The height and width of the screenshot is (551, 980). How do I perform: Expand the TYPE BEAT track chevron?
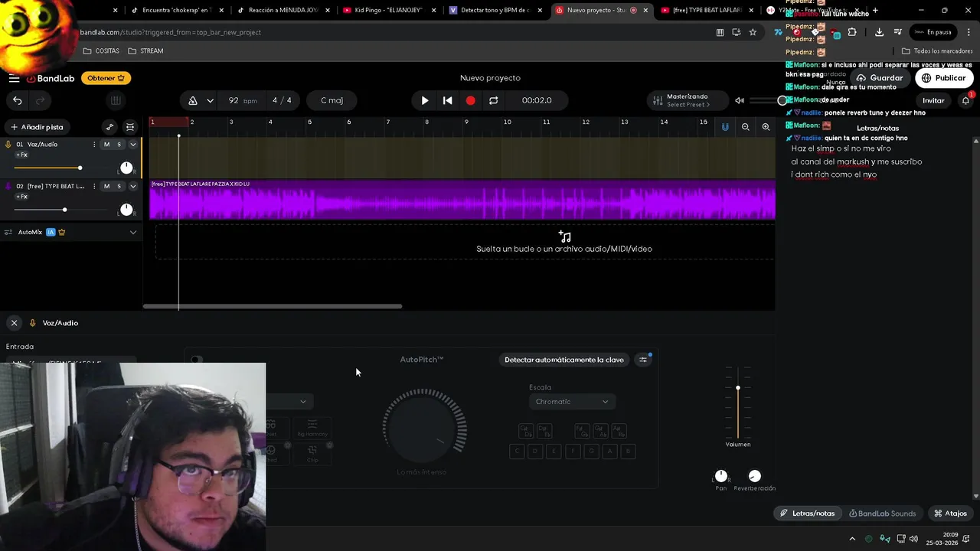coord(132,186)
